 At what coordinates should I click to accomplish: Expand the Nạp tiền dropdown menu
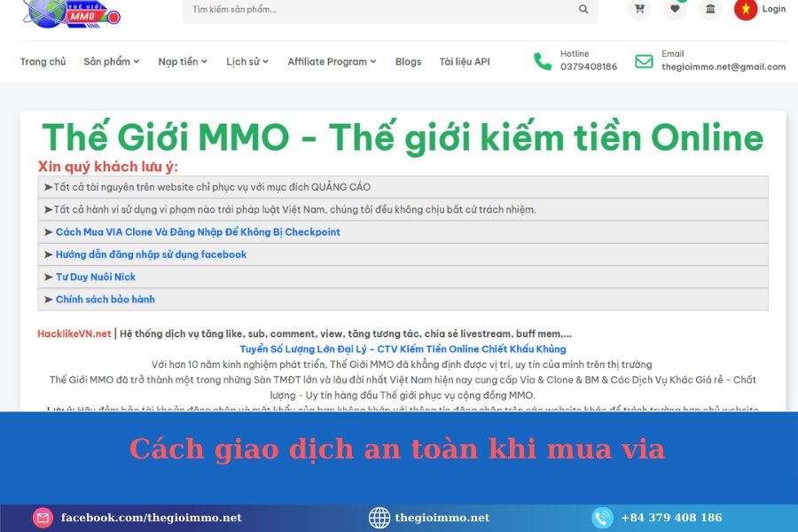183,61
